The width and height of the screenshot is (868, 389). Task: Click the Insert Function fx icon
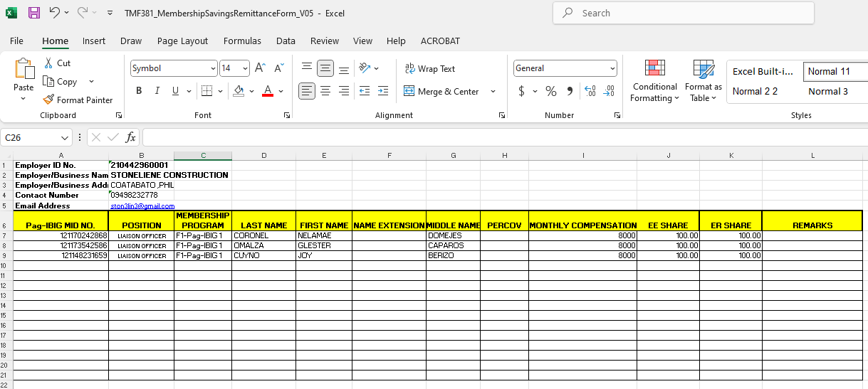(x=130, y=137)
